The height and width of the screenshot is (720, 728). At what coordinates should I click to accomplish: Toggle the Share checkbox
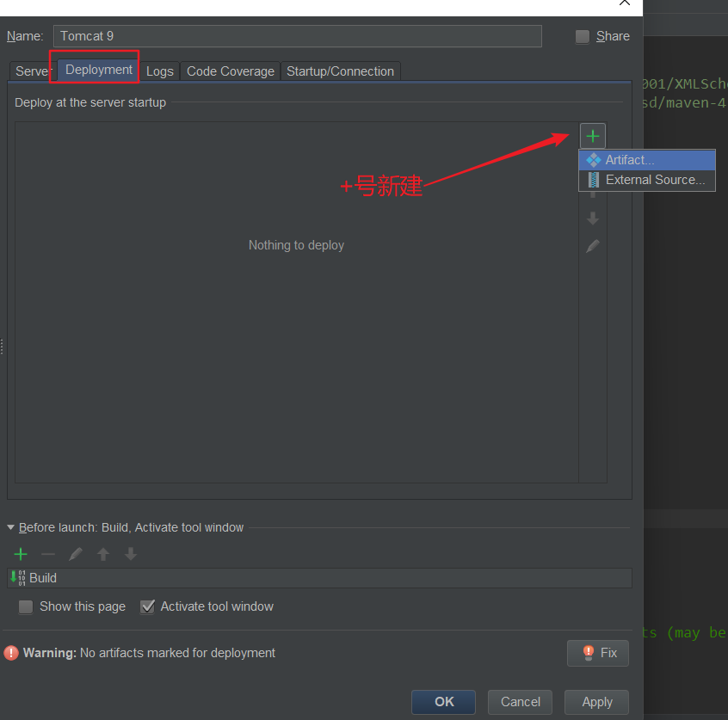[583, 36]
